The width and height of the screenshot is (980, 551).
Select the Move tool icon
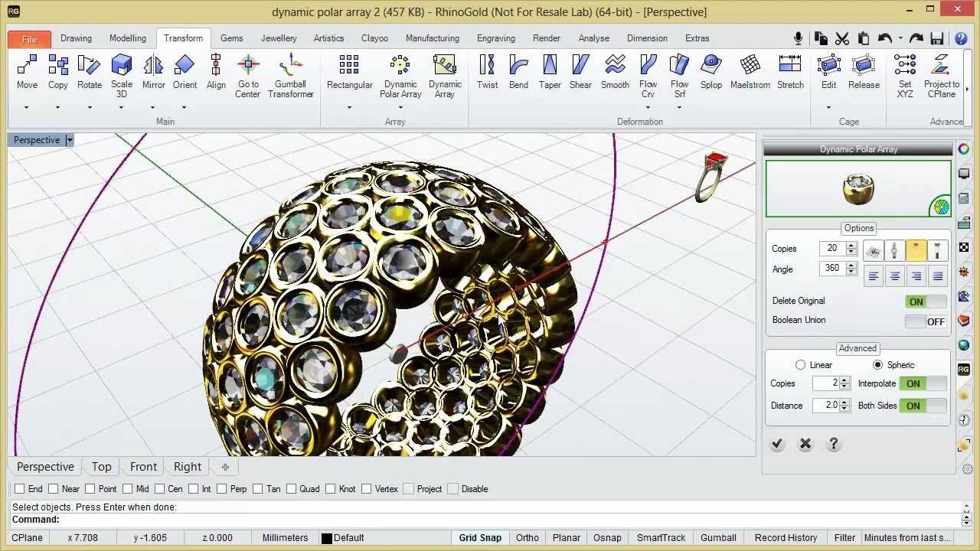click(x=27, y=66)
